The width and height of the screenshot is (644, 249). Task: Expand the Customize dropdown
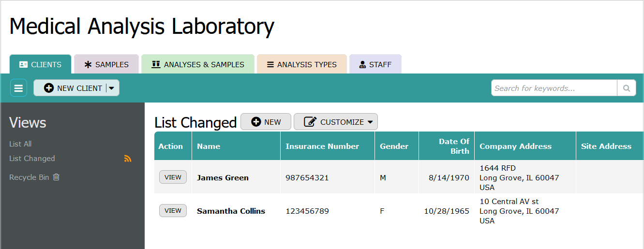coord(335,122)
